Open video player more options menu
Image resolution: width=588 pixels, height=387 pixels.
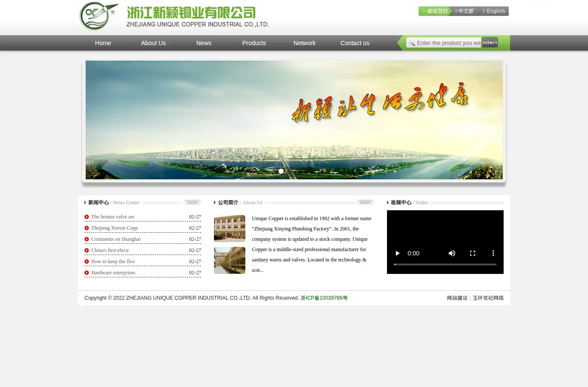493,253
